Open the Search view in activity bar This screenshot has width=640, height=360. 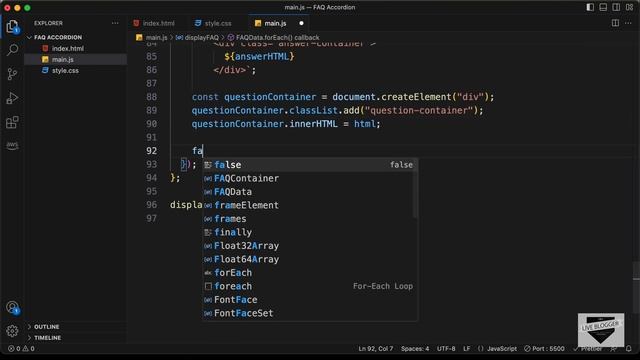click(x=12, y=50)
